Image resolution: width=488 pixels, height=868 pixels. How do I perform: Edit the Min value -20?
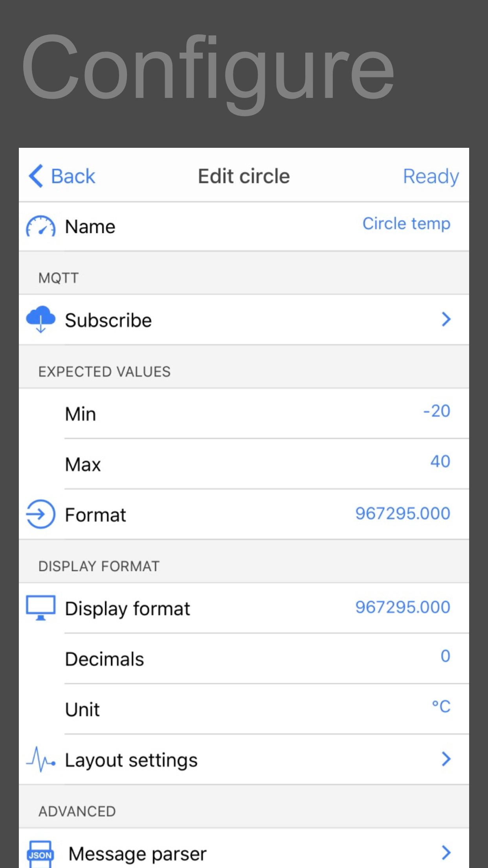coord(437,411)
